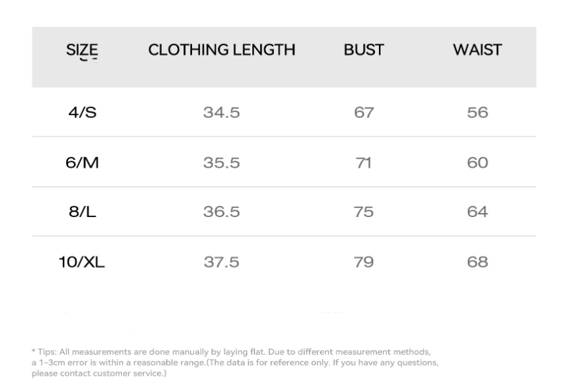Click the 36.5 clothing length value
This screenshot has width=571, height=392.
[222, 212]
